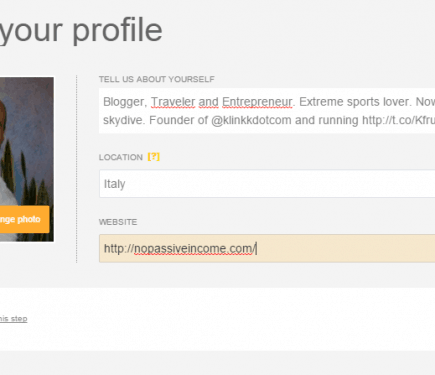
Task: Place cursor on the word Blogger in bio
Action: (125, 102)
